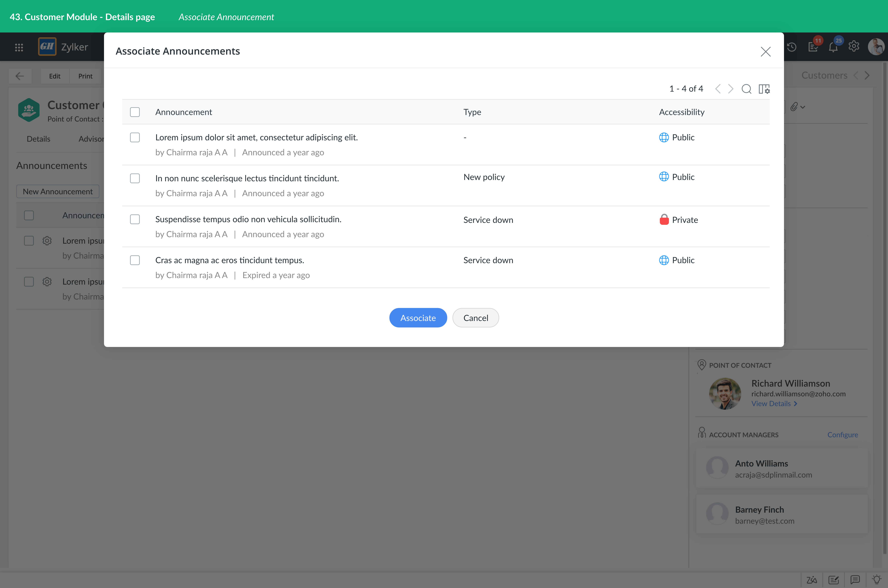Switch to the Advisor tab
The height and width of the screenshot is (588, 888).
91,139
